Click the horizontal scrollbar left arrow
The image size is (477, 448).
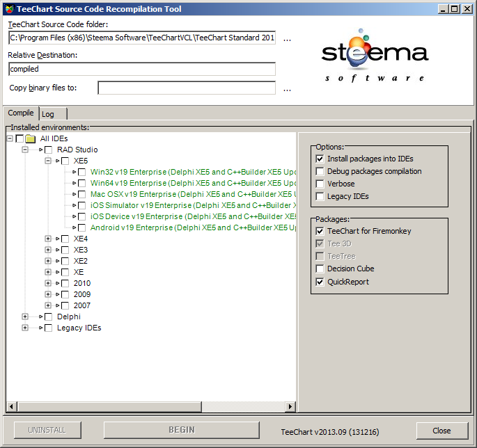pyautogui.click(x=12, y=407)
